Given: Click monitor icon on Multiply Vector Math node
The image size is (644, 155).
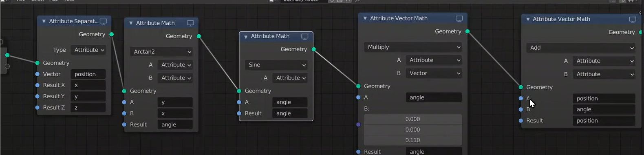Looking at the screenshot, I should click(459, 19).
